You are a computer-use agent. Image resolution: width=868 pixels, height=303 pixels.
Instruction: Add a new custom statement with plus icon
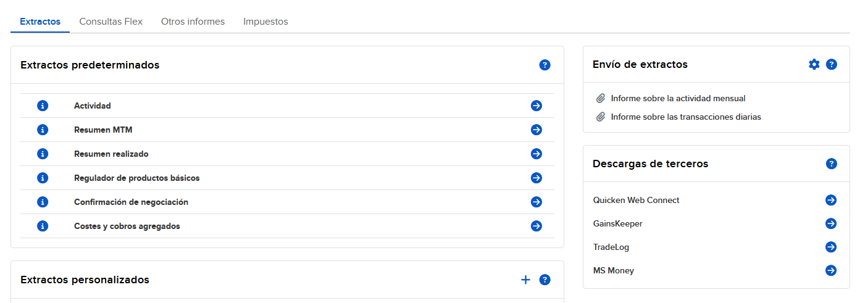click(x=525, y=280)
